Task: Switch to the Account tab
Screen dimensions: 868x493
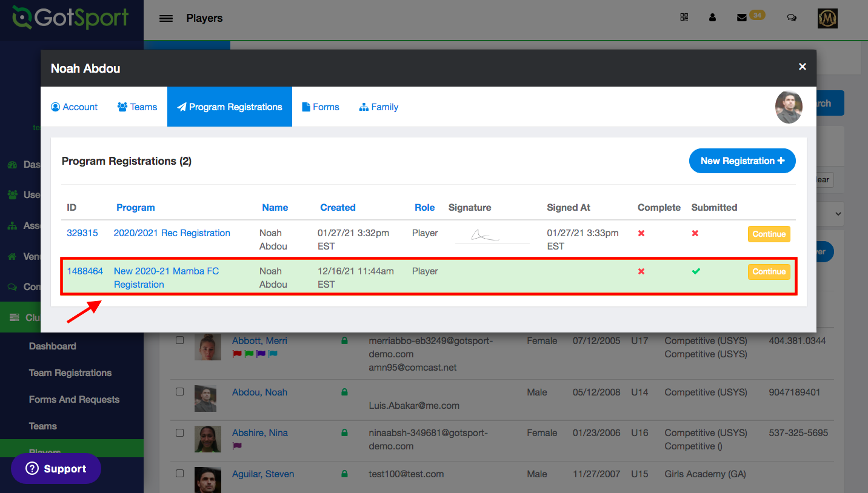Action: pos(74,107)
